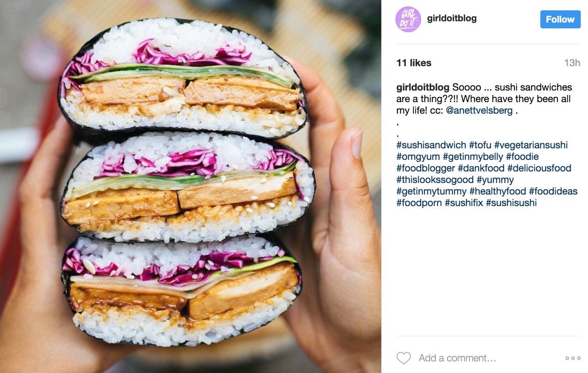
Task: Open the #foodblogger hashtag
Action: 426,168
